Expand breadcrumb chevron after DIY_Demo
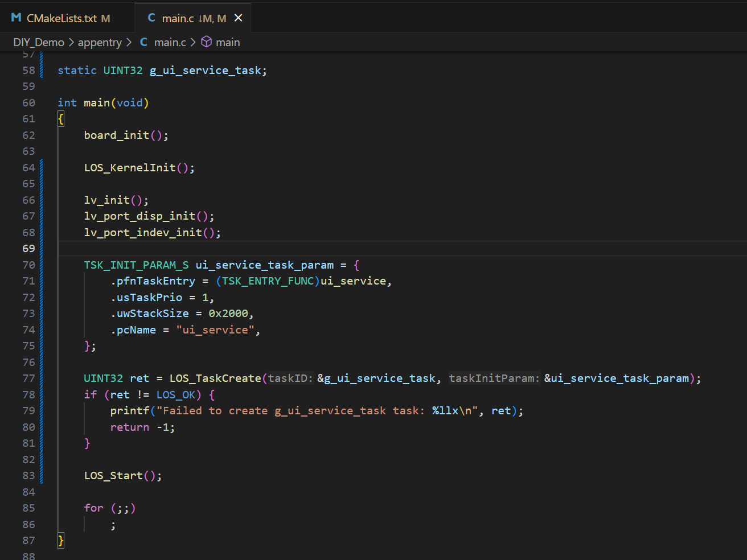The height and width of the screenshot is (560, 747). [x=72, y=42]
